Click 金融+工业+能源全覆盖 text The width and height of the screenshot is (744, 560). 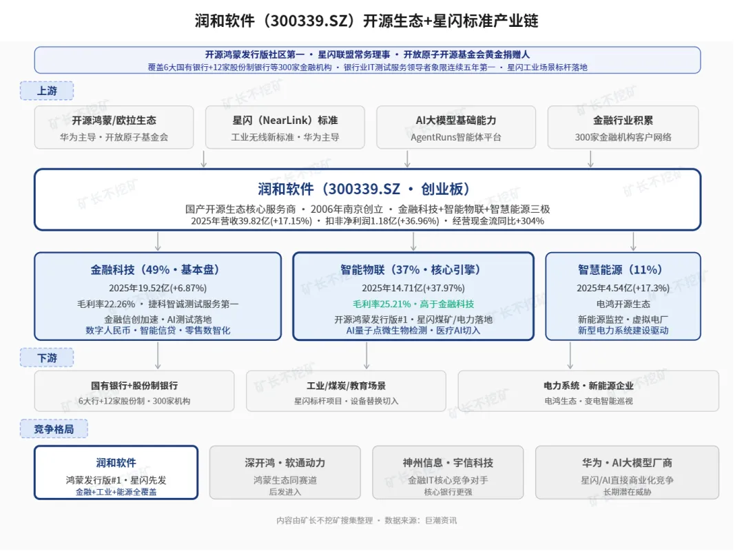(116, 492)
